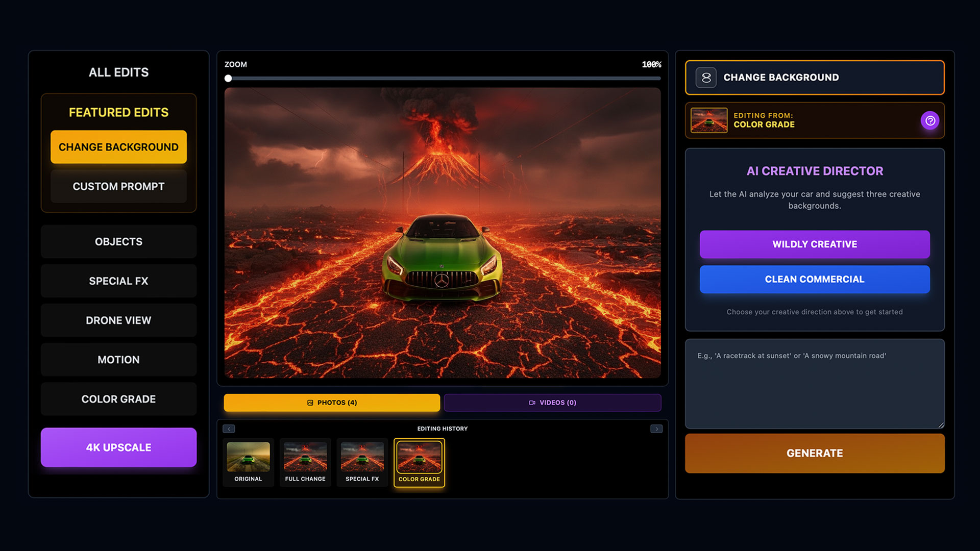This screenshot has width=980, height=551.
Task: Select the Wildly Creative direction
Action: point(814,244)
